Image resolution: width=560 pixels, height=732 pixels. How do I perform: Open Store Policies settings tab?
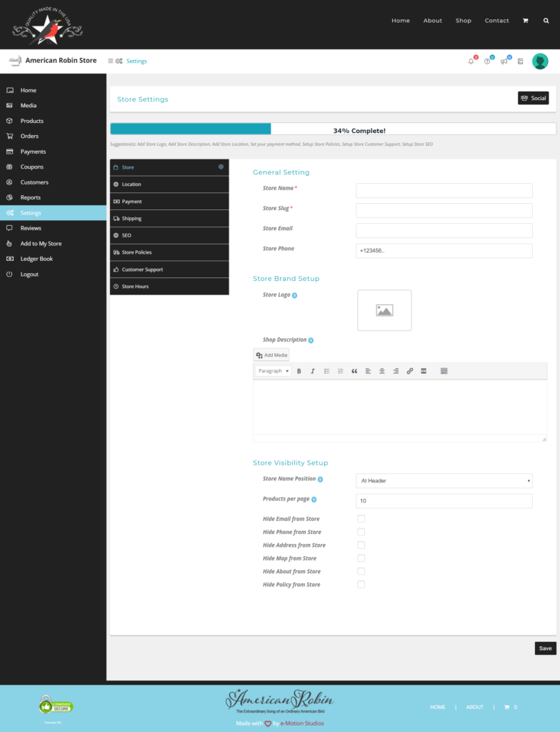tap(169, 252)
